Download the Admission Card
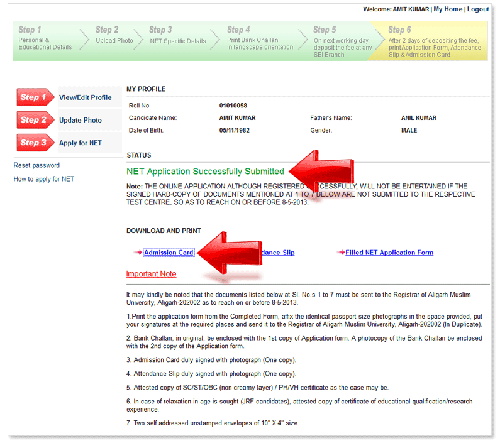The height and width of the screenshot is (448, 500). pos(169,253)
